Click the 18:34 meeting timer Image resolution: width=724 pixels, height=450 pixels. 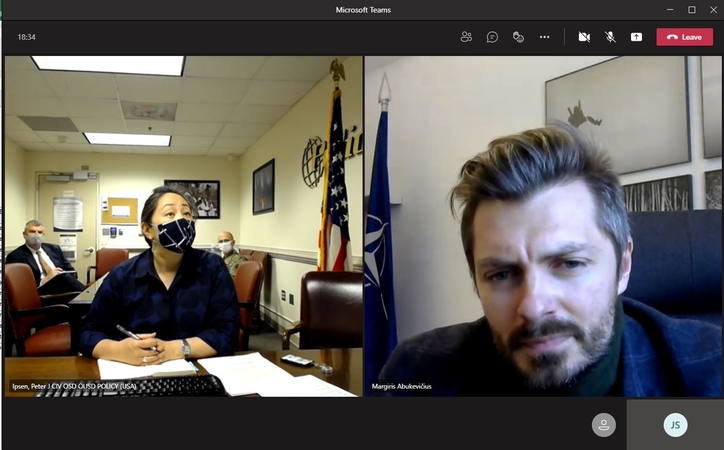coord(26,37)
